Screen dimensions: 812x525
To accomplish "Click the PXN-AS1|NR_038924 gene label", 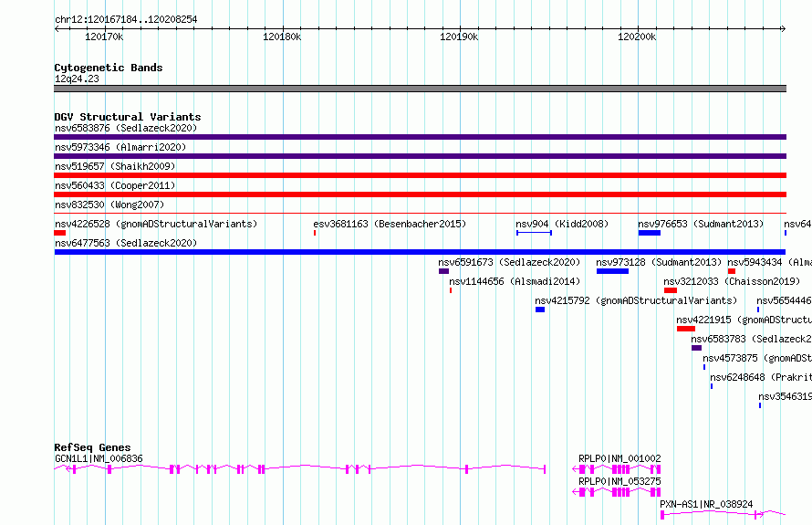I will tap(706, 504).
